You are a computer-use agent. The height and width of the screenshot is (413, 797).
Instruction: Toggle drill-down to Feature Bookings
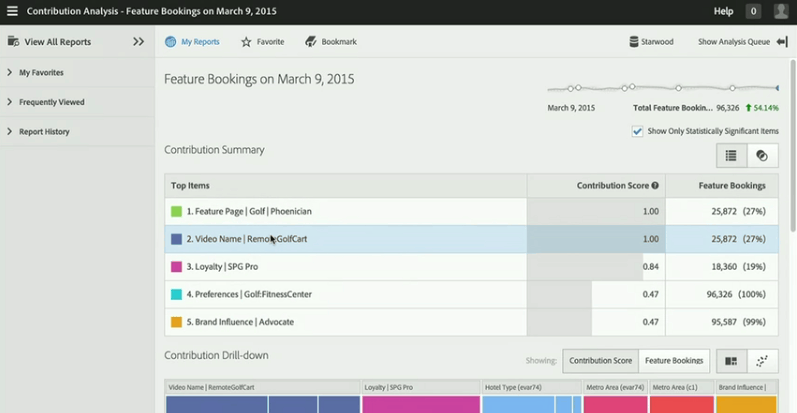673,361
